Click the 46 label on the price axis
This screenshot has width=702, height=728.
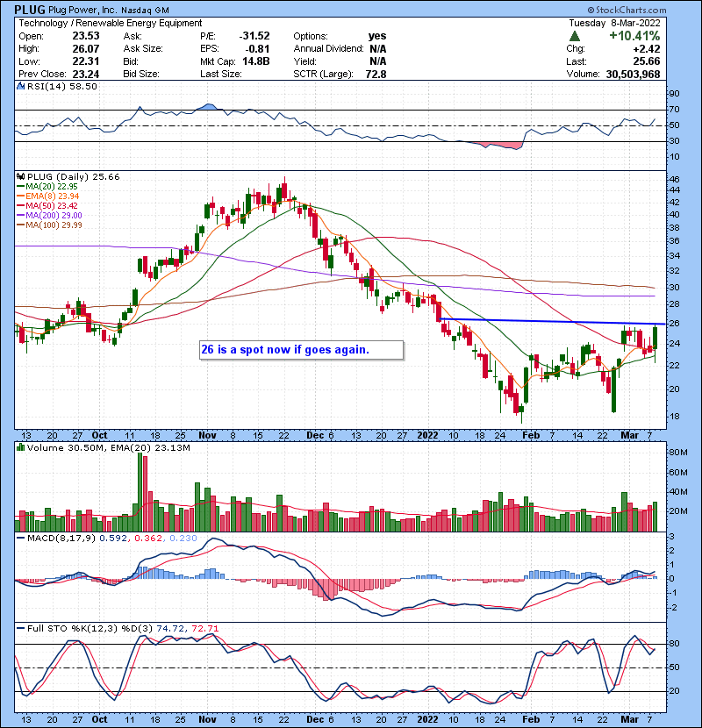(674, 179)
